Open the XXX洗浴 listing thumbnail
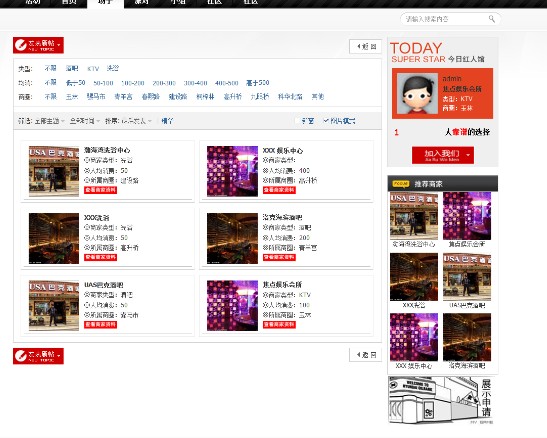547x438 pixels. point(54,239)
